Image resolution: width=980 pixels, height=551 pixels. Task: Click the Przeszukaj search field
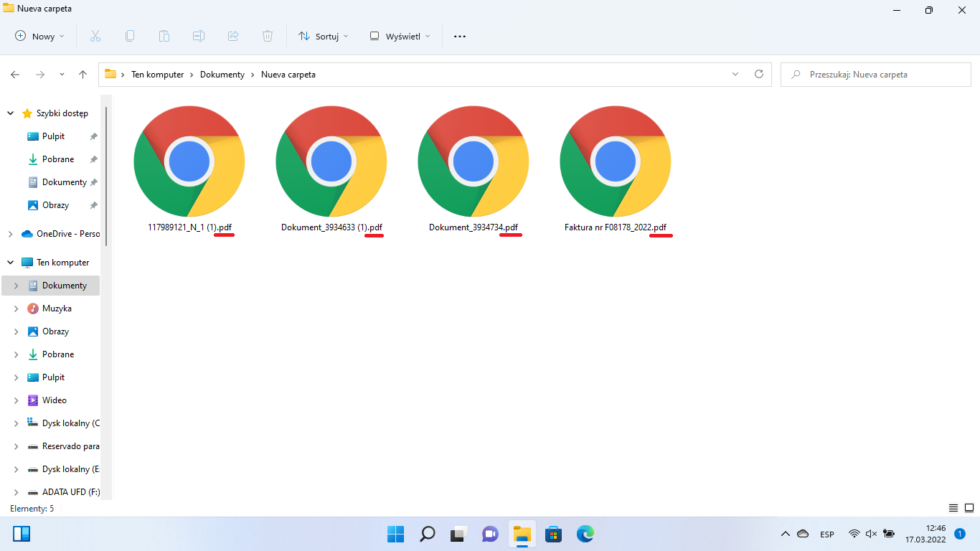tap(875, 75)
